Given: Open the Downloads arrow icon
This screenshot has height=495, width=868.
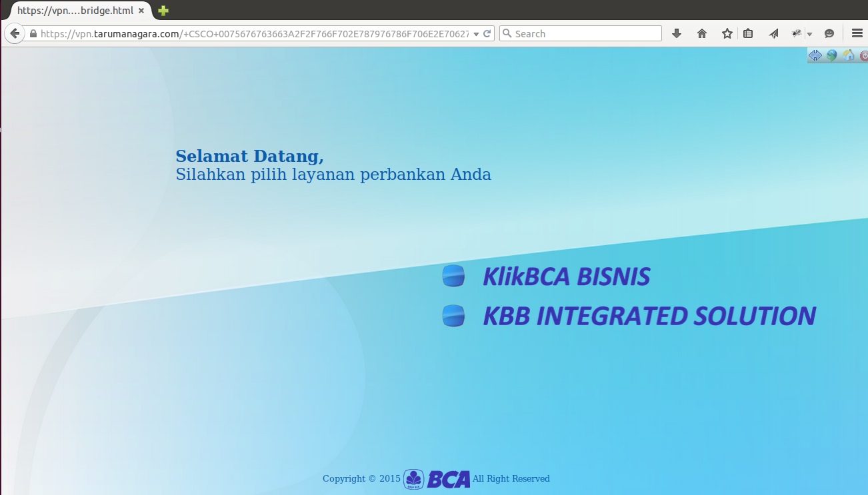Looking at the screenshot, I should (677, 33).
